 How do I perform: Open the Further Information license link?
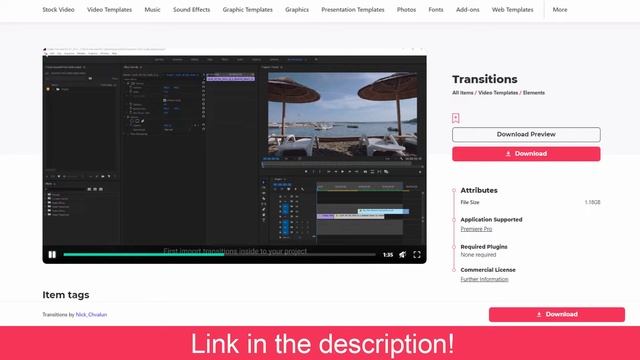pos(484,279)
